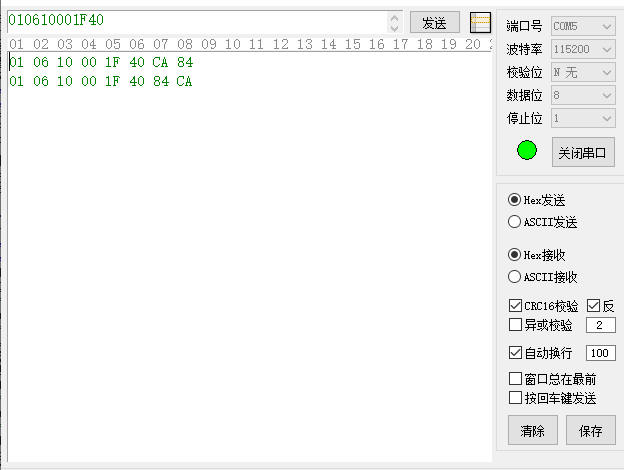Click the XOR value field showing 2

(601, 325)
